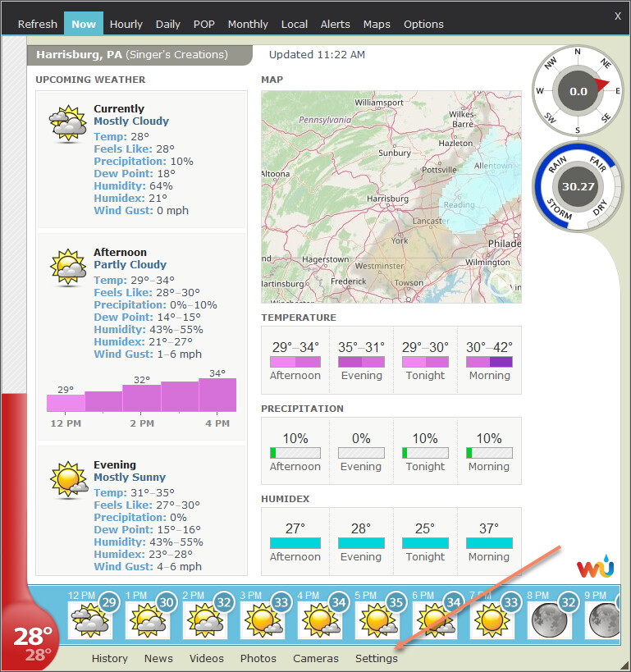Switch to the Hourly tab
The width and height of the screenshot is (631, 672).
pyautogui.click(x=126, y=25)
